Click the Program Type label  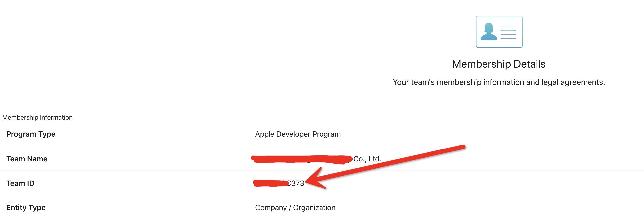click(31, 134)
